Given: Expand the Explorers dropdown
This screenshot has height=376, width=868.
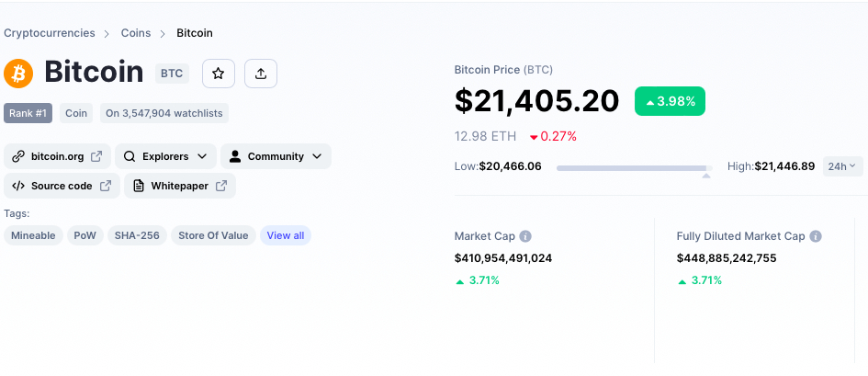Looking at the screenshot, I should 165,156.
